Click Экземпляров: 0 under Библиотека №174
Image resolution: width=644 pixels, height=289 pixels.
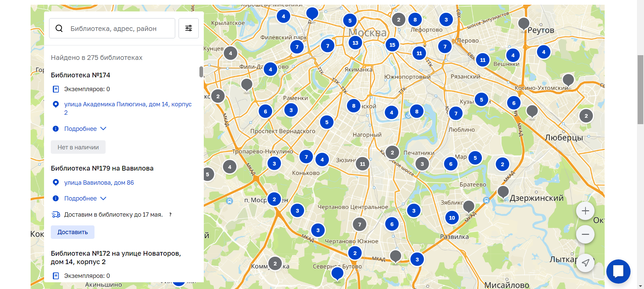coord(87,89)
